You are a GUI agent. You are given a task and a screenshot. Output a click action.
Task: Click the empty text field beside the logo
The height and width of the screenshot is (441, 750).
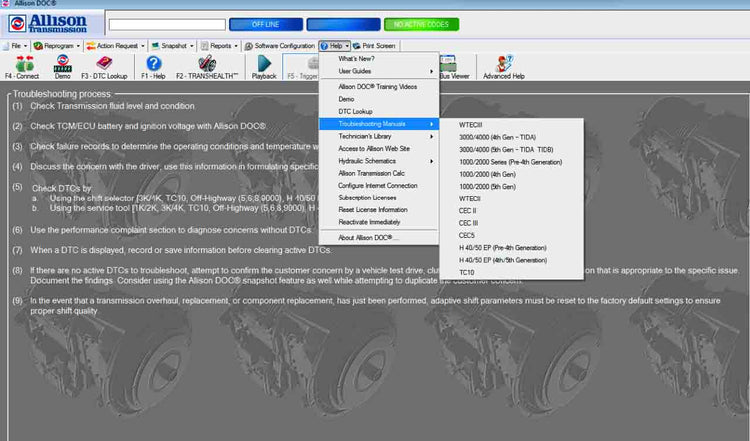click(x=167, y=24)
